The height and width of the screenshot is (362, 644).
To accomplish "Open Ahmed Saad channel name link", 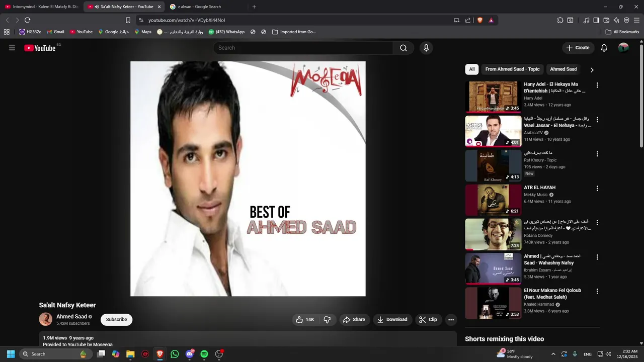I will [71, 317].
